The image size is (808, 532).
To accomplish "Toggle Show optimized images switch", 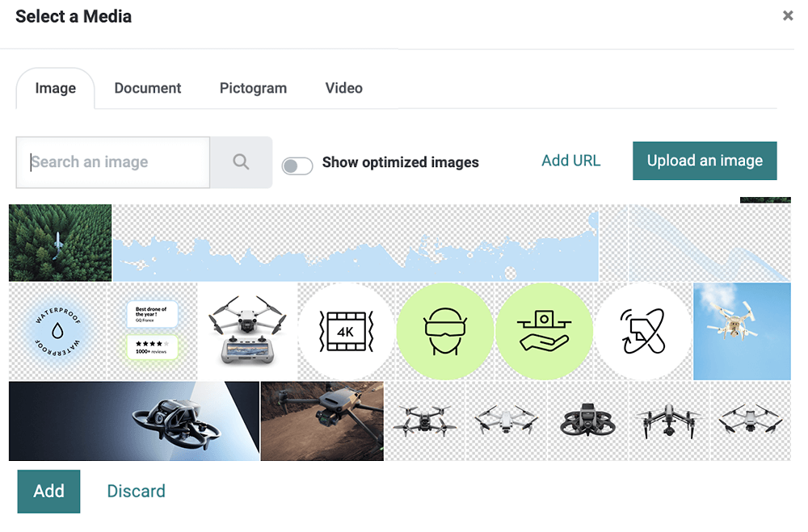I will pyautogui.click(x=297, y=165).
